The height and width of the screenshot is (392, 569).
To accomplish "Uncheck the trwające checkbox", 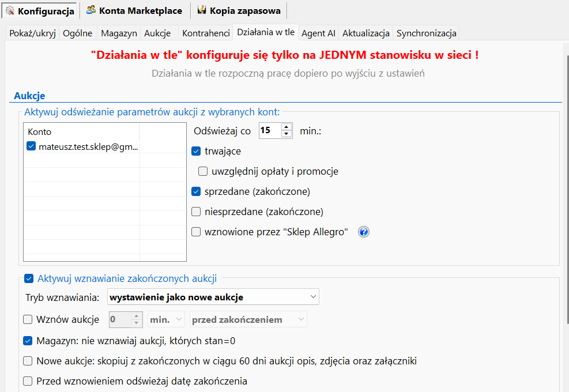I will pyautogui.click(x=196, y=151).
